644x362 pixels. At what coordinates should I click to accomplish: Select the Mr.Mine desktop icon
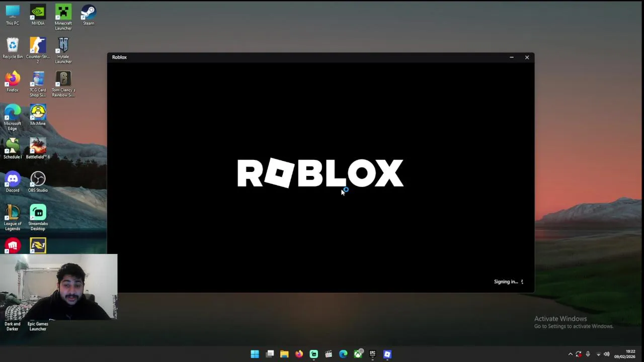click(x=38, y=115)
